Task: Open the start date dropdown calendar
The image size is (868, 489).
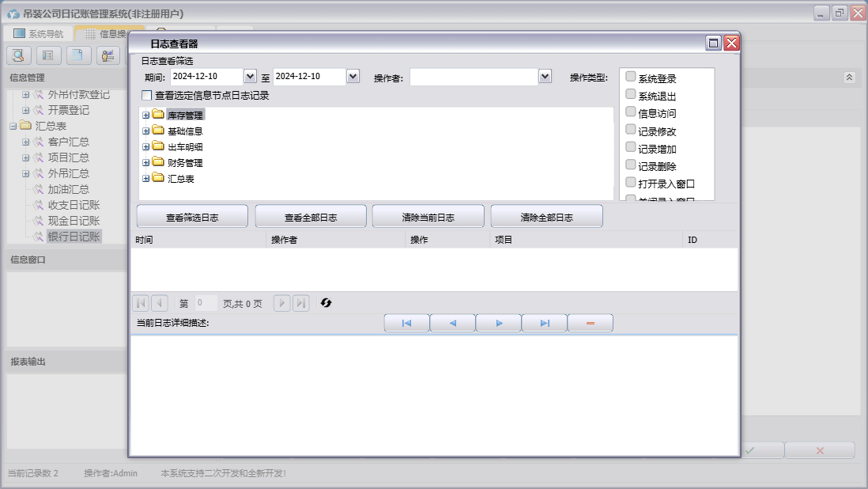Action: pyautogui.click(x=251, y=77)
